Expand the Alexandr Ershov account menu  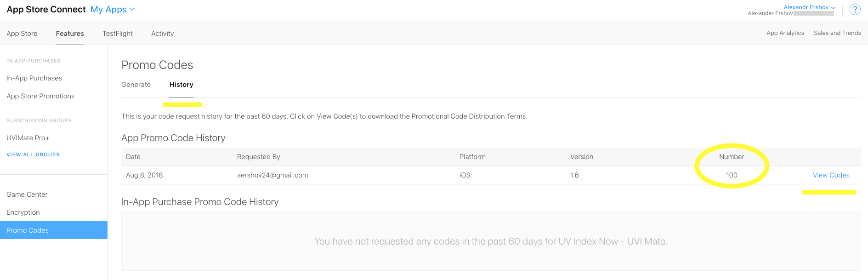coord(809,7)
